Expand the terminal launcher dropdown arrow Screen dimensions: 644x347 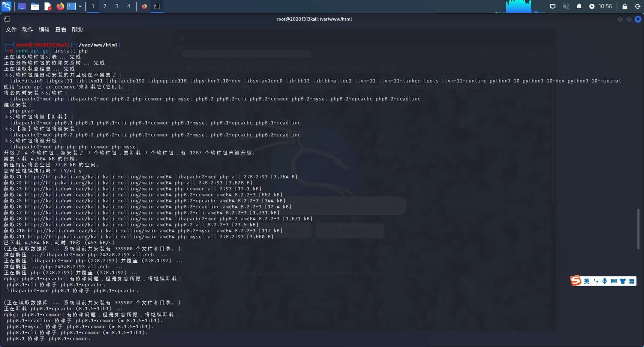coord(80,6)
